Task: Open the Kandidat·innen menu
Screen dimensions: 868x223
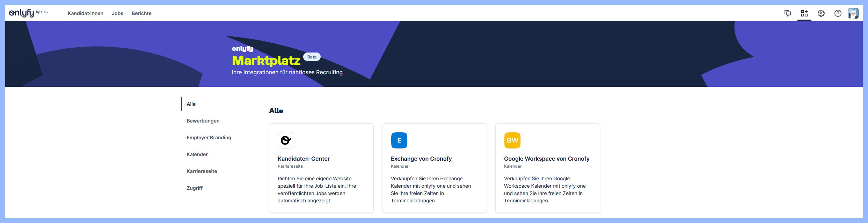Action: tap(86, 13)
